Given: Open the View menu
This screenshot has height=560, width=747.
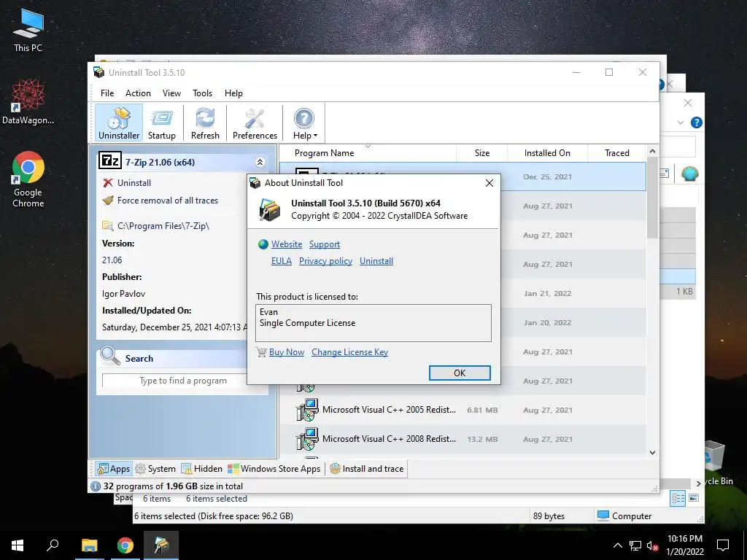Looking at the screenshot, I should pyautogui.click(x=171, y=93).
